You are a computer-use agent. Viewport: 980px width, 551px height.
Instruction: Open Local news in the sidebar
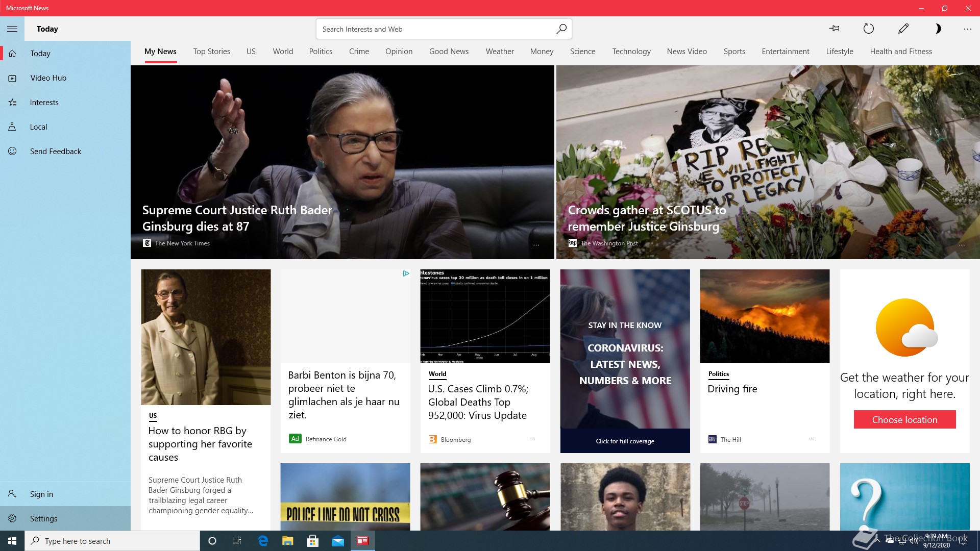coord(65,127)
